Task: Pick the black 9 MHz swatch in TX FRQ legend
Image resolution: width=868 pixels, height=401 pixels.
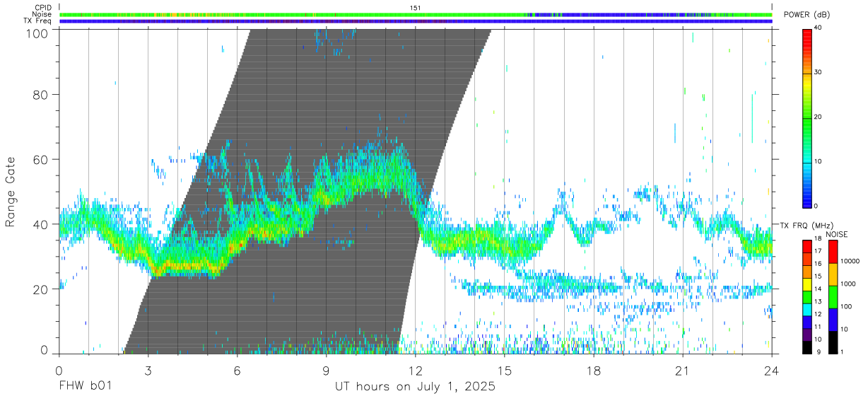Action: point(807,347)
